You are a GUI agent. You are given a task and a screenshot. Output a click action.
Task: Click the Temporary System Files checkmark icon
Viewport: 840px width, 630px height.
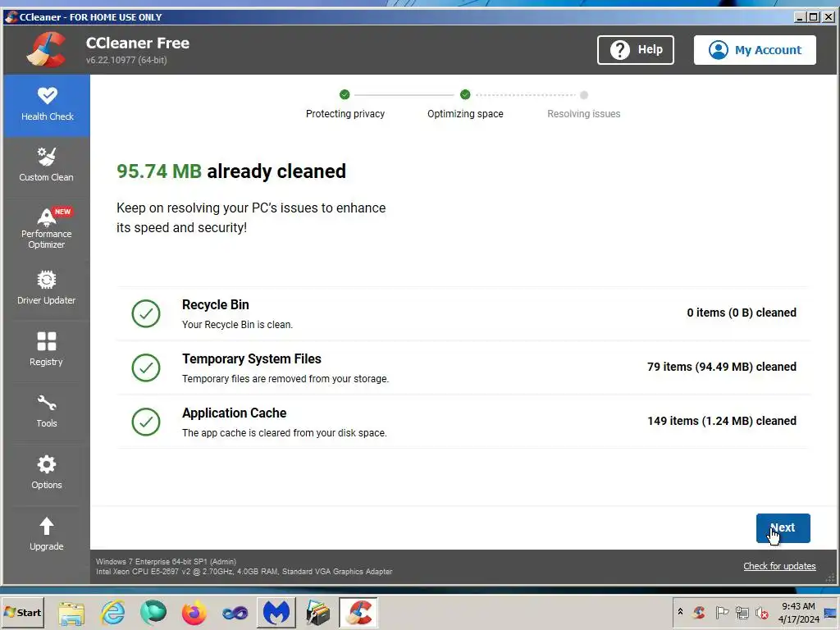point(146,367)
